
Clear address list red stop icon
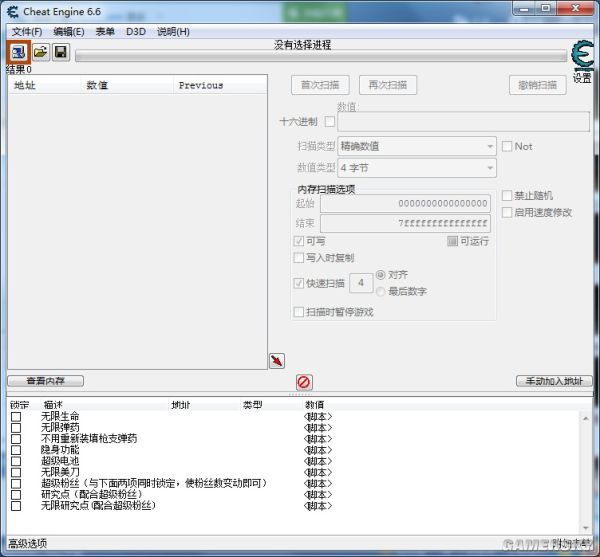(304, 382)
